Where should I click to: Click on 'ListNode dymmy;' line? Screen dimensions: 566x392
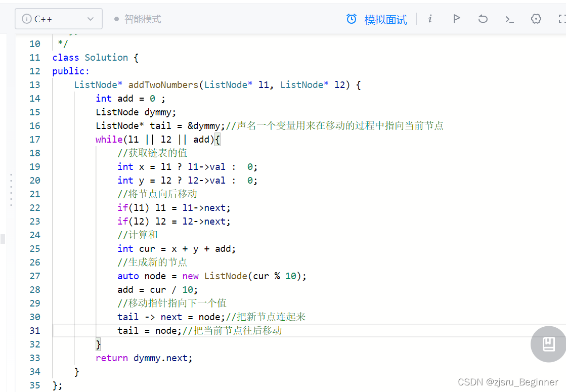point(136,112)
